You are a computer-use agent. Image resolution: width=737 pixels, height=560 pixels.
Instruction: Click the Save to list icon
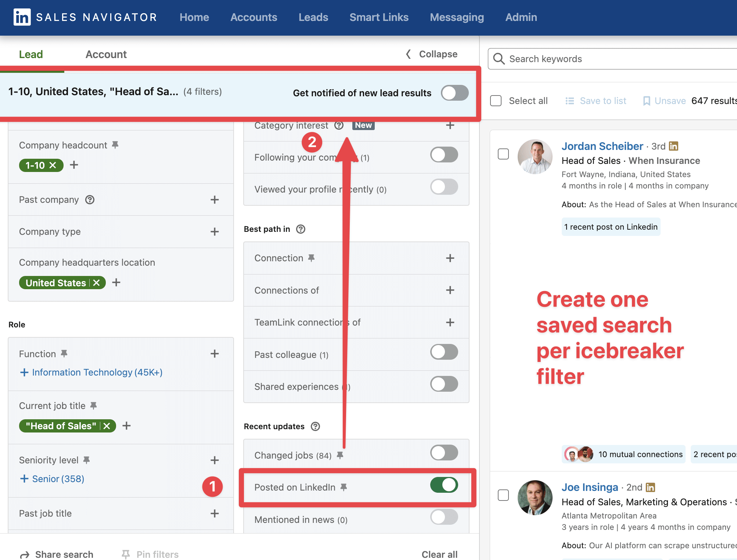pos(570,101)
